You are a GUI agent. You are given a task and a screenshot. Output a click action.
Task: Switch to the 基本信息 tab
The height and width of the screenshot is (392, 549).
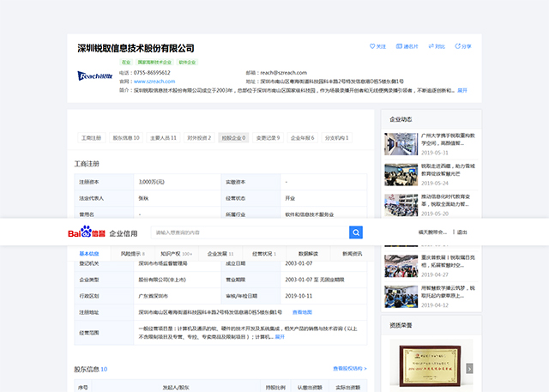pos(89,254)
